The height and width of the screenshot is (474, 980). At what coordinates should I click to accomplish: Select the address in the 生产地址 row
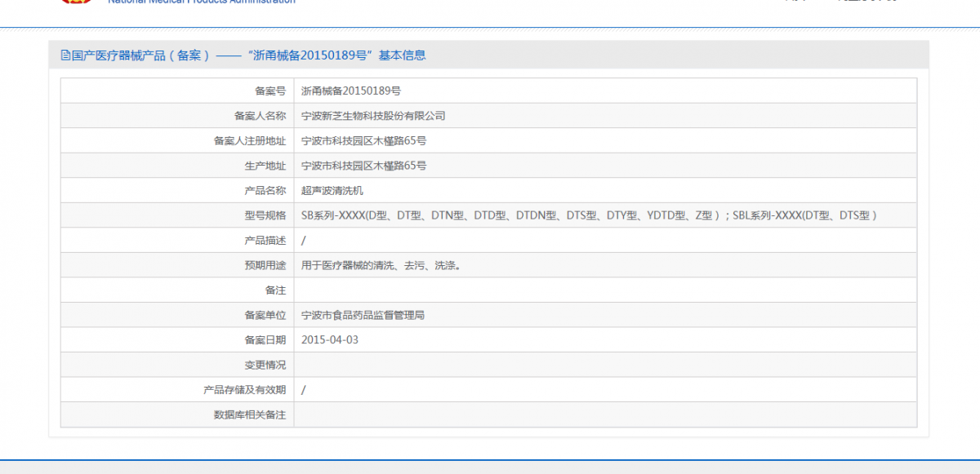(364, 166)
